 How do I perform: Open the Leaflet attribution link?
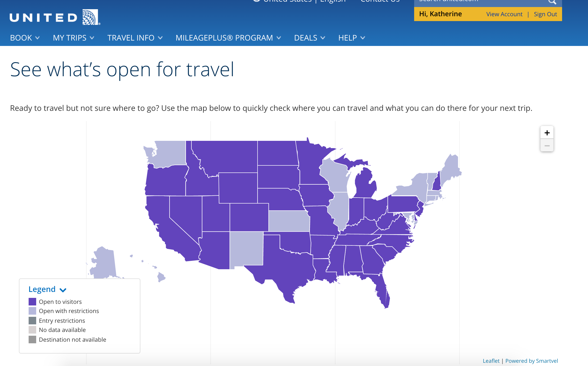(x=491, y=361)
